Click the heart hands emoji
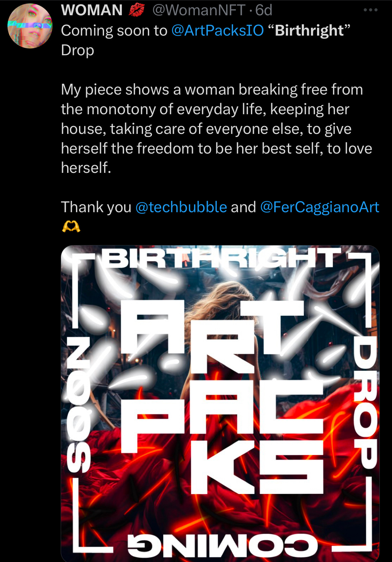The image size is (392, 562). (x=71, y=226)
